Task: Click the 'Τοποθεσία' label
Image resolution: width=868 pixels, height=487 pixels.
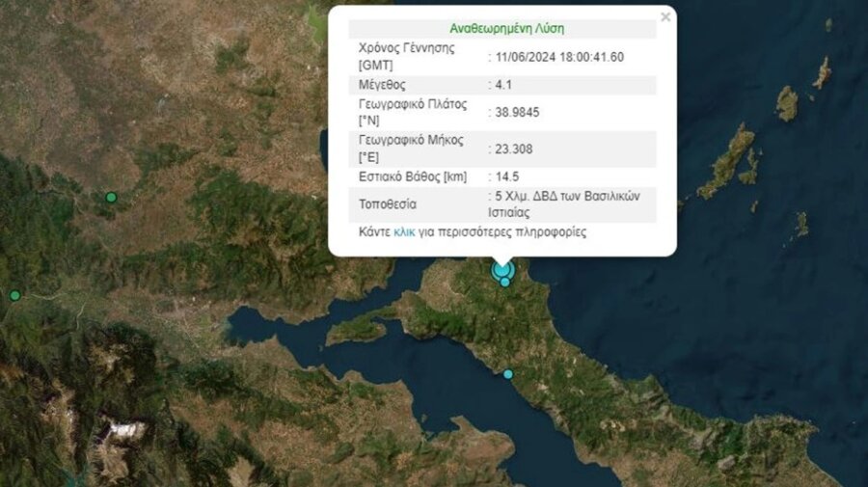Action: coord(388,204)
